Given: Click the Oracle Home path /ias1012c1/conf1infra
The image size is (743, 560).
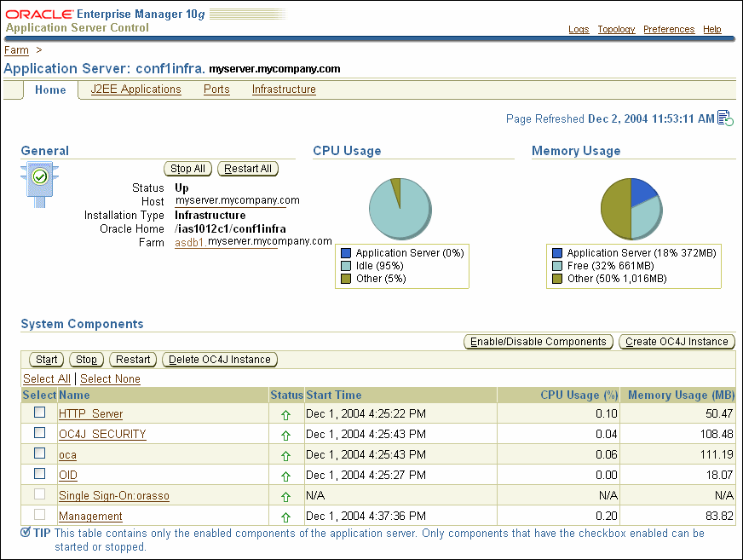Looking at the screenshot, I should point(230,228).
